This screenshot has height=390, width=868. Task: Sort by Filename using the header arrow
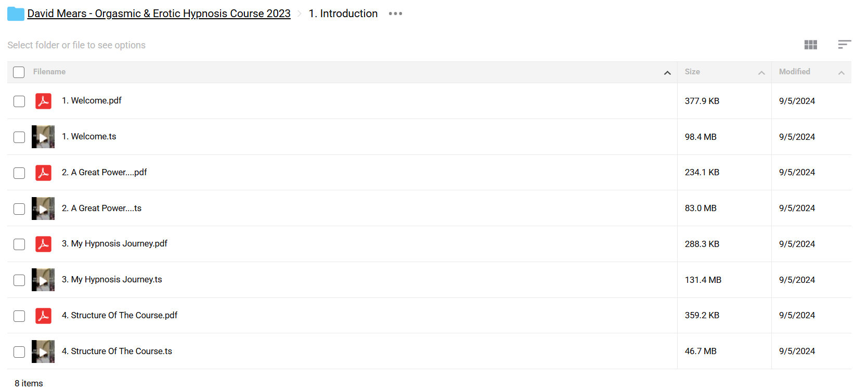(667, 73)
